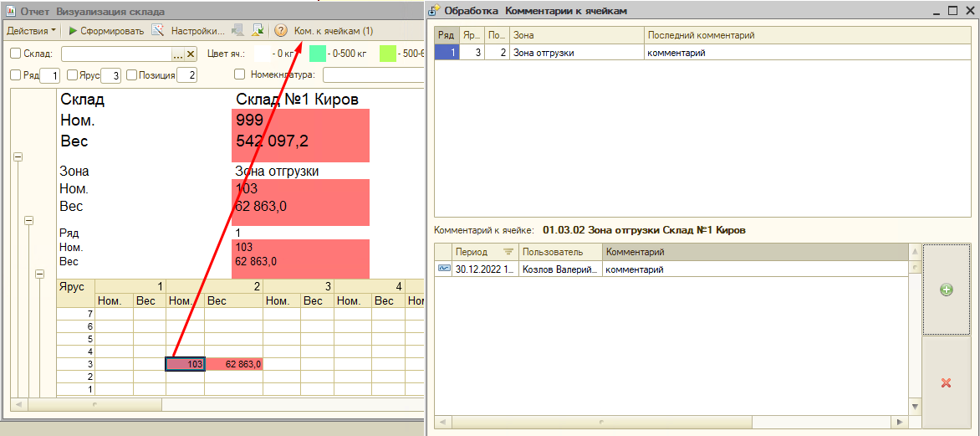
Task: Click scroll down arrow of comments list
Action: click(915, 407)
